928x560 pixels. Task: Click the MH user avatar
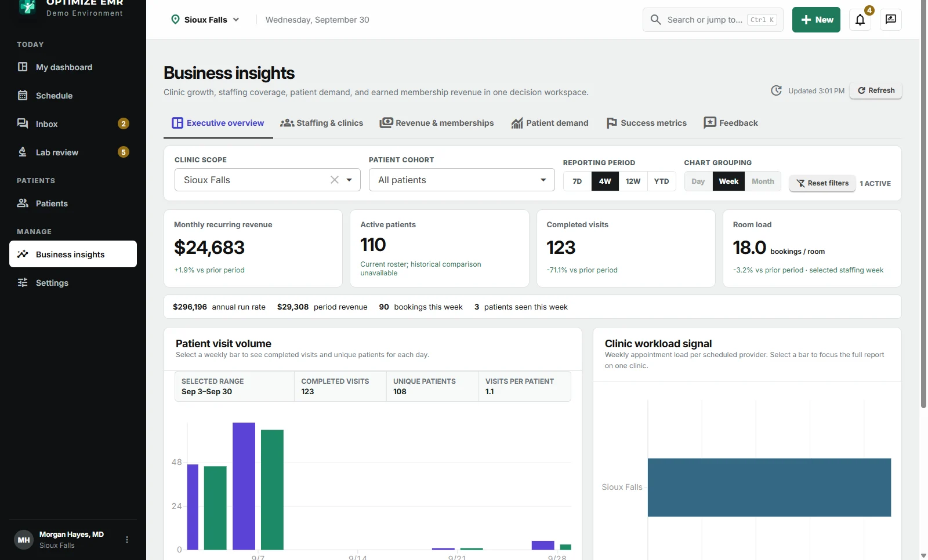click(24, 540)
